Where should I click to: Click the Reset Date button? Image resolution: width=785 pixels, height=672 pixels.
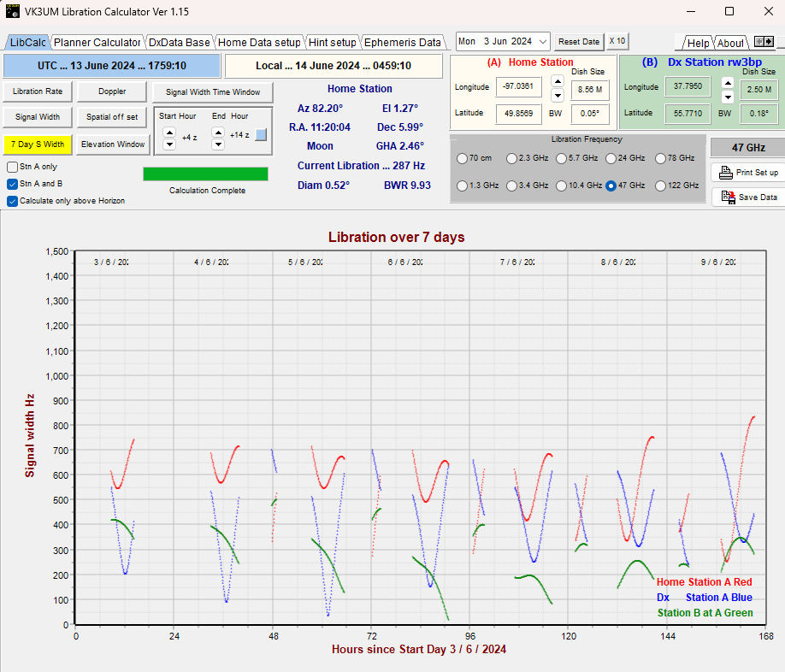point(579,42)
